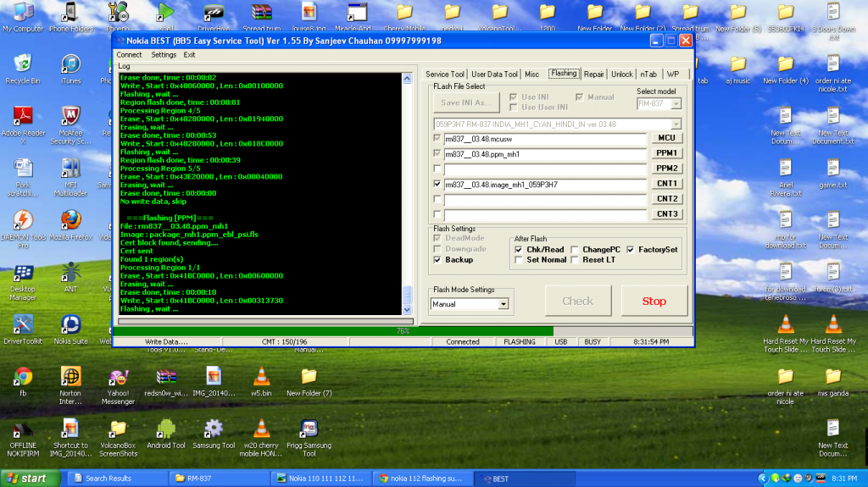Open the Yahoo! Messenger desktop icon
868x487 pixels.
coord(119,377)
